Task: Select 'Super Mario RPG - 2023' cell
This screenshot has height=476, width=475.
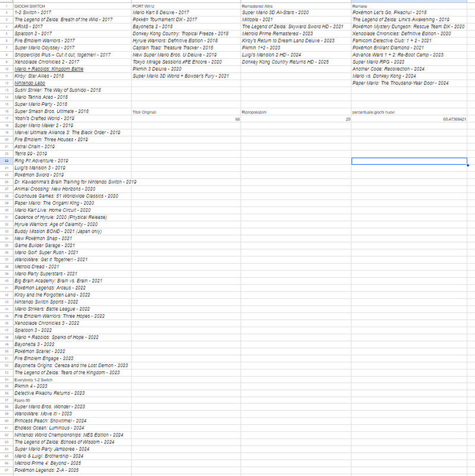Action: pos(409,62)
